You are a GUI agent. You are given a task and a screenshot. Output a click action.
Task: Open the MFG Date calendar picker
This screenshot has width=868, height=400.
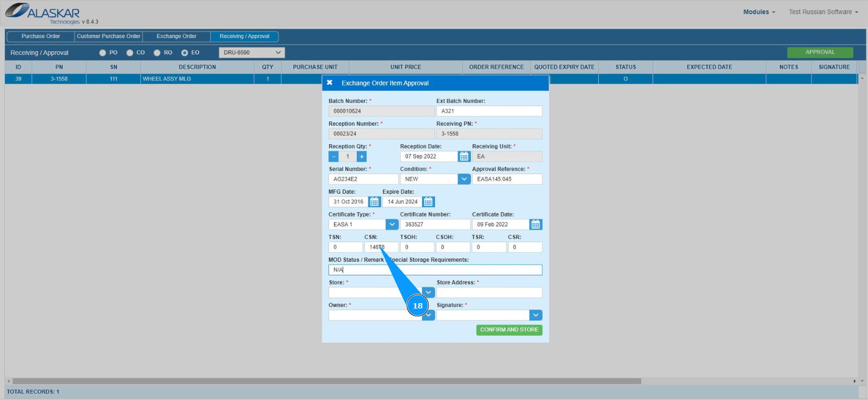[x=375, y=202]
